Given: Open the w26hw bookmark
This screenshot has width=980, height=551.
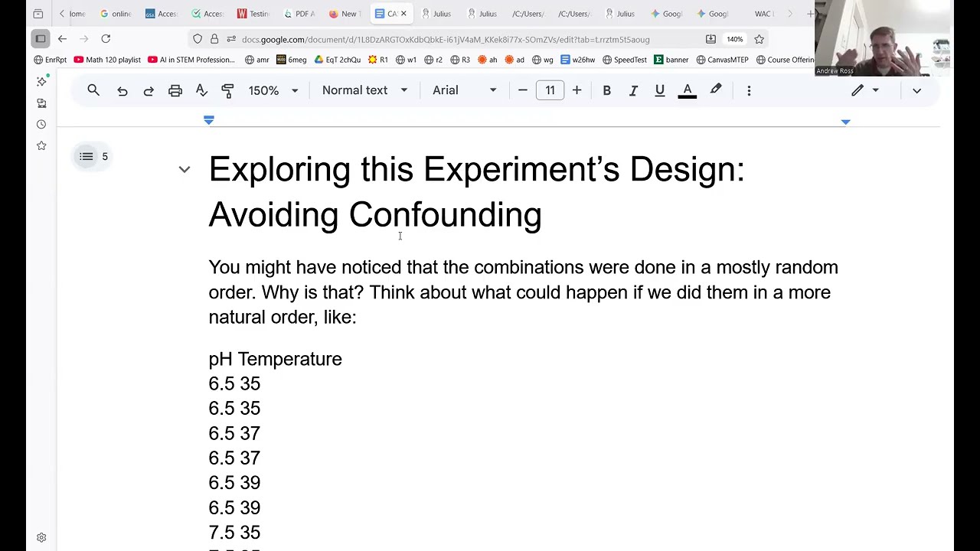Looking at the screenshot, I should pyautogui.click(x=577, y=60).
